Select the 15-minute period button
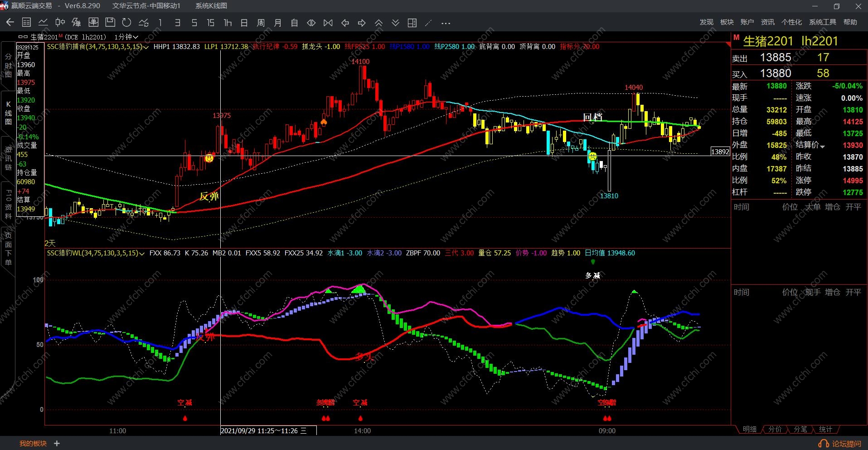 [x=210, y=23]
